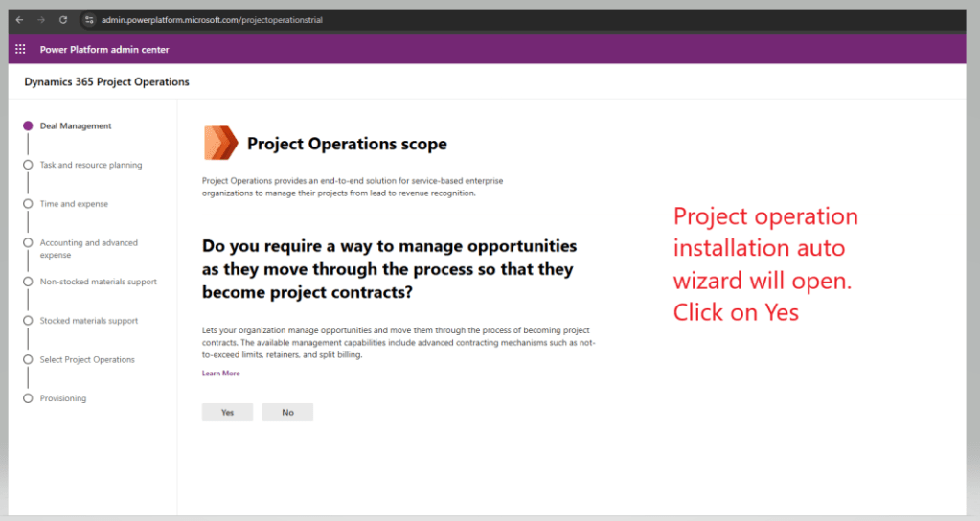Select the Deal Management step circle
Viewport: 980px width, 521px height.
pos(28,126)
